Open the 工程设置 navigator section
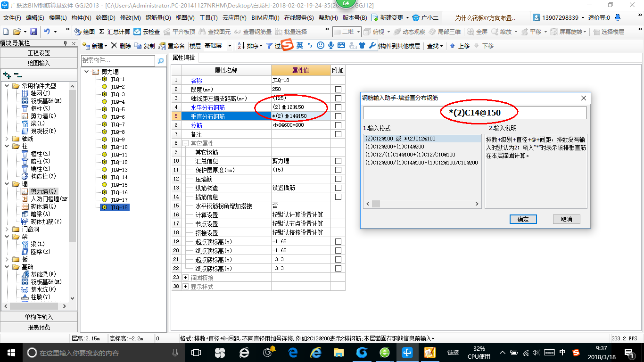644x362 pixels. tap(39, 53)
